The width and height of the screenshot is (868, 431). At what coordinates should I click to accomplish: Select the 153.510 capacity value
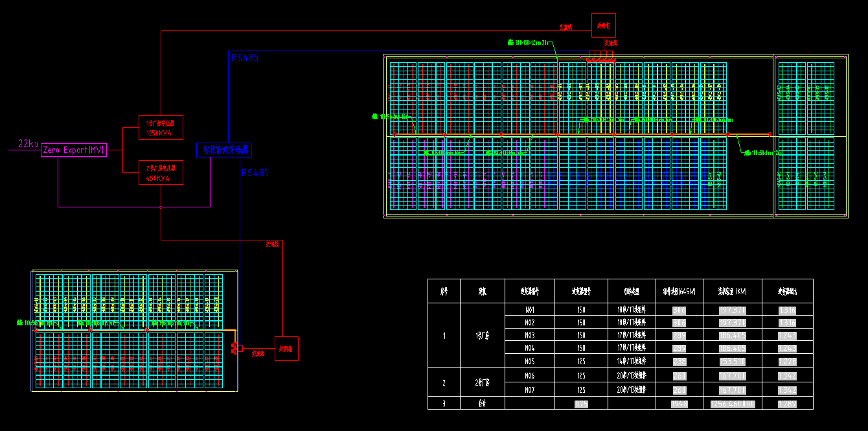(733, 361)
